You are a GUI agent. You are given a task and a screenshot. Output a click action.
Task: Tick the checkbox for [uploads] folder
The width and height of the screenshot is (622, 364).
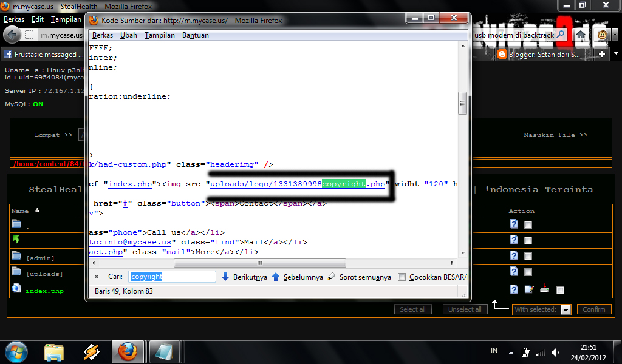[x=528, y=272]
